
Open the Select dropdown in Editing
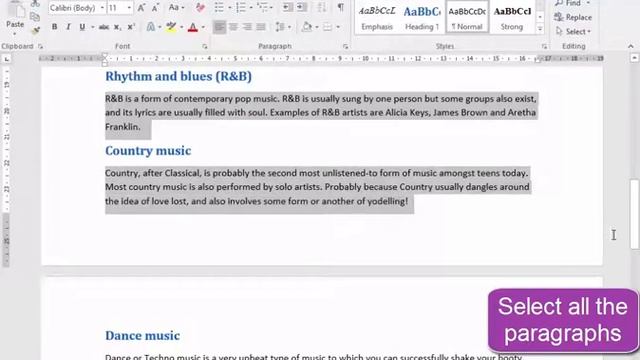pos(573,31)
